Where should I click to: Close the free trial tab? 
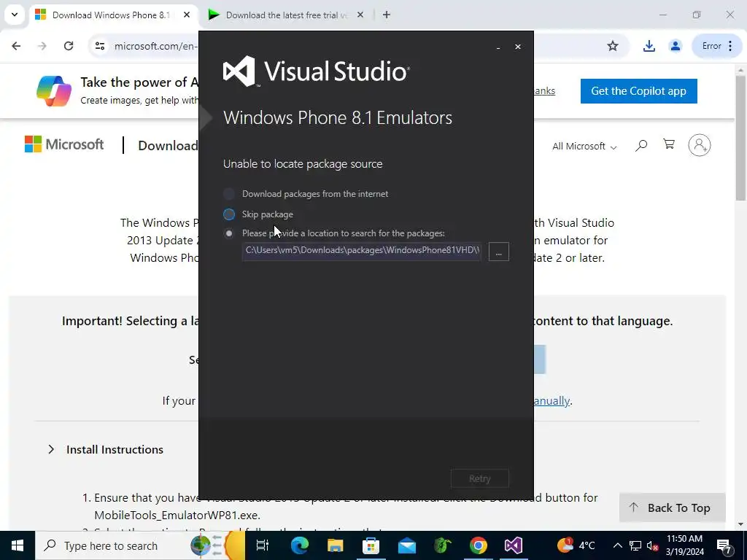click(x=360, y=15)
